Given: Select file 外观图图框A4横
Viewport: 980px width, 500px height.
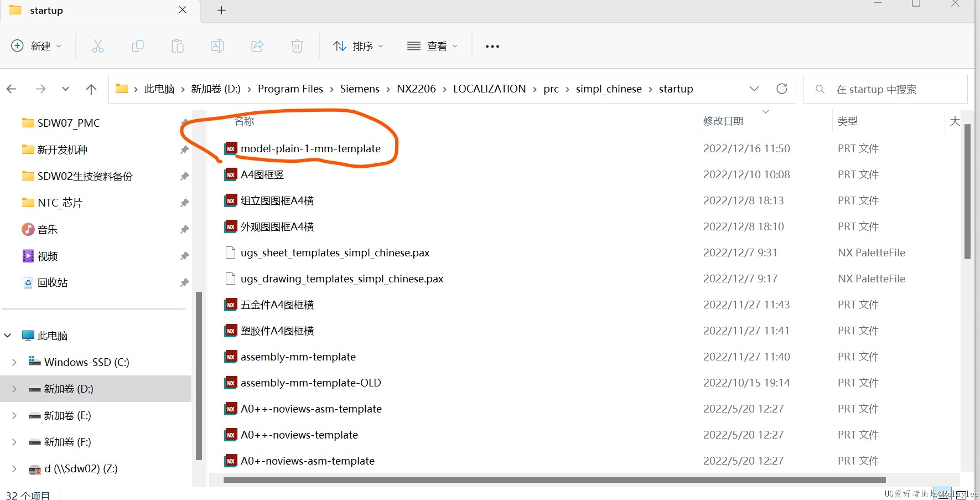Looking at the screenshot, I should click(277, 226).
